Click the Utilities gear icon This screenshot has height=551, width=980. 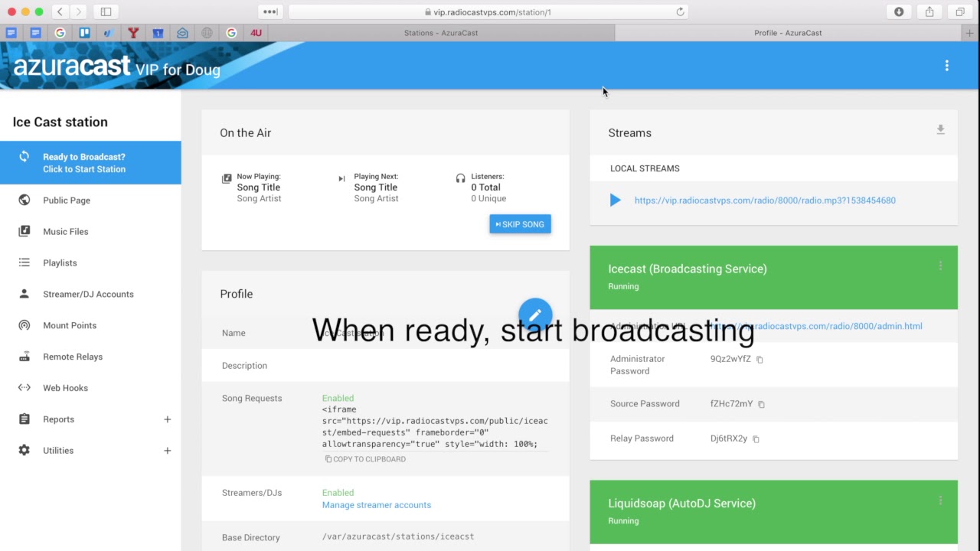[24, 451]
